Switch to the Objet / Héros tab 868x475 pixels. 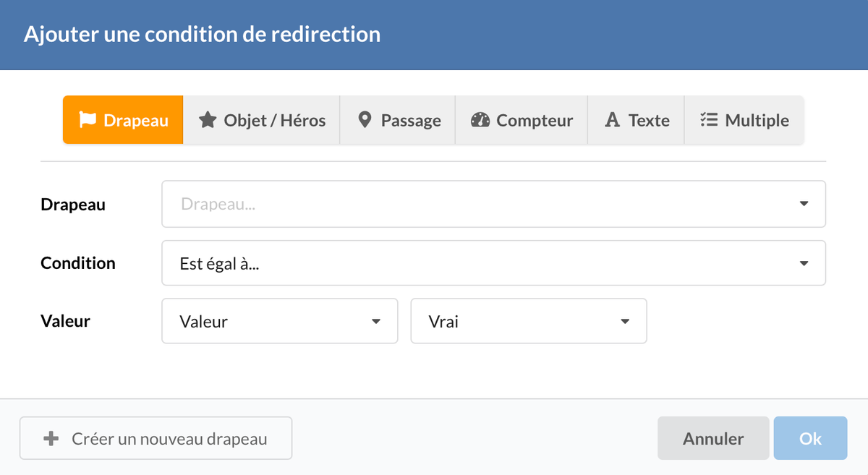coord(275,120)
